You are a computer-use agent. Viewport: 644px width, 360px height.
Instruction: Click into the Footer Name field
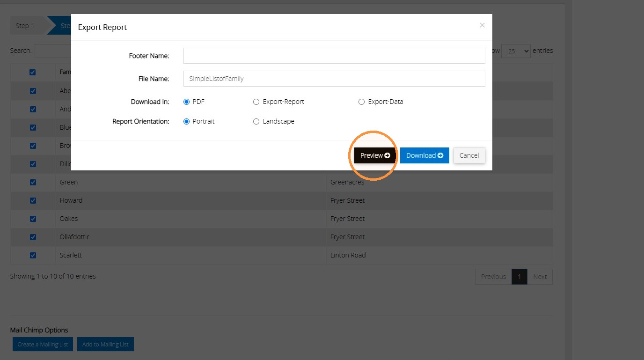point(334,56)
